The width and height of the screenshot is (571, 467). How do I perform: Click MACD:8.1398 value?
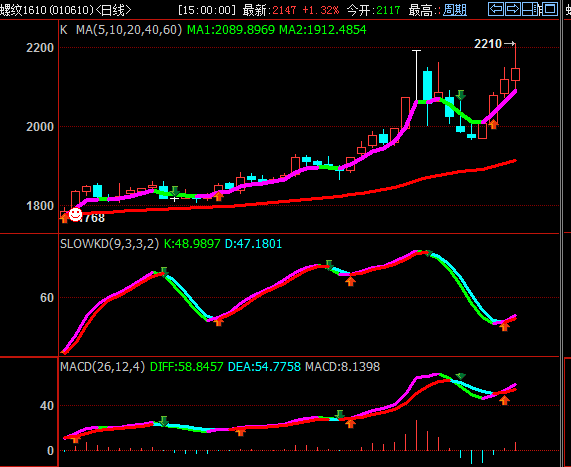click(x=342, y=366)
